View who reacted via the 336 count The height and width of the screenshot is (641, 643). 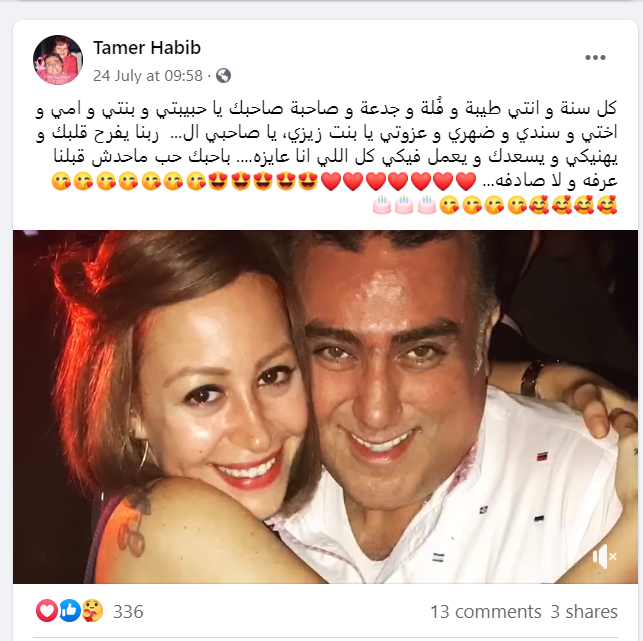point(128,611)
